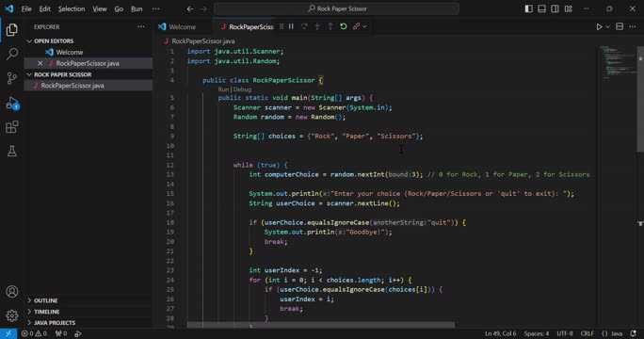Pause the debug session

(291, 26)
